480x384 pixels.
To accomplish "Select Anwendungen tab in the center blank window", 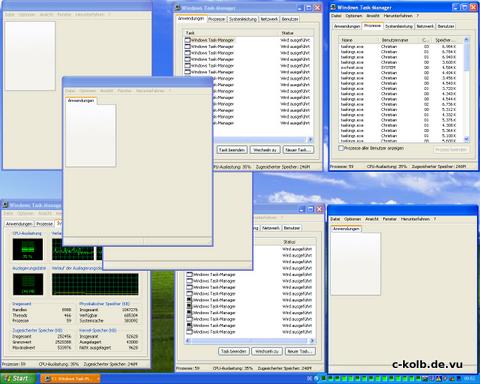I will tap(81, 100).
